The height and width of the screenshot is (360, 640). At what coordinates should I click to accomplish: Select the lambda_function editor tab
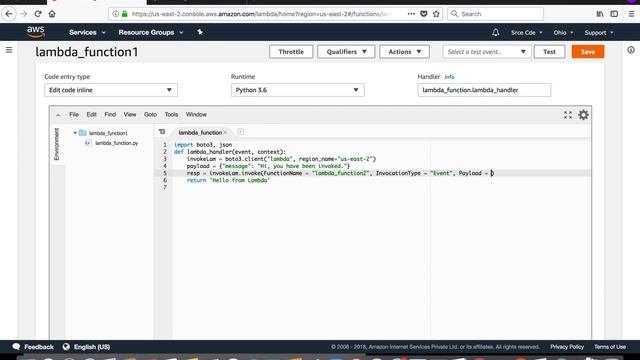click(x=200, y=133)
